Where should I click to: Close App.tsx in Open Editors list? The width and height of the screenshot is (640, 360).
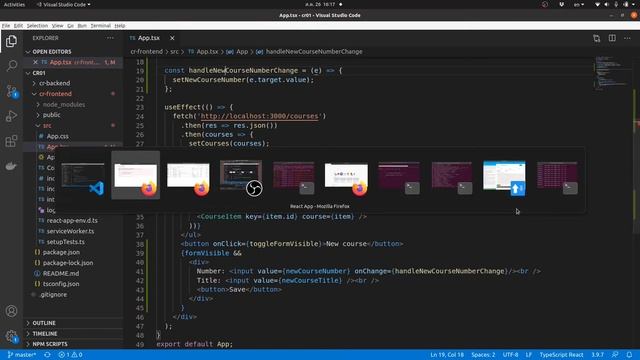tap(36, 62)
